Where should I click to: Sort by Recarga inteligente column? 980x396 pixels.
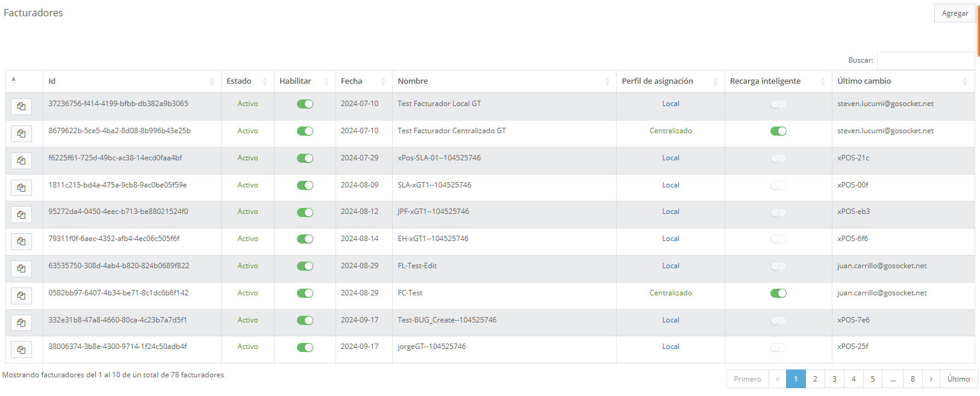coord(778,81)
